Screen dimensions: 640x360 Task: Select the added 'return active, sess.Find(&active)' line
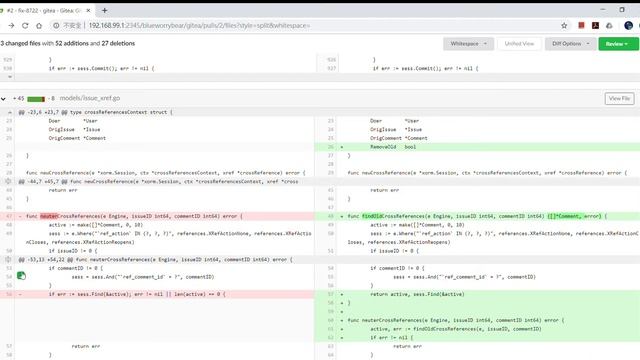pyautogui.click(x=477, y=294)
